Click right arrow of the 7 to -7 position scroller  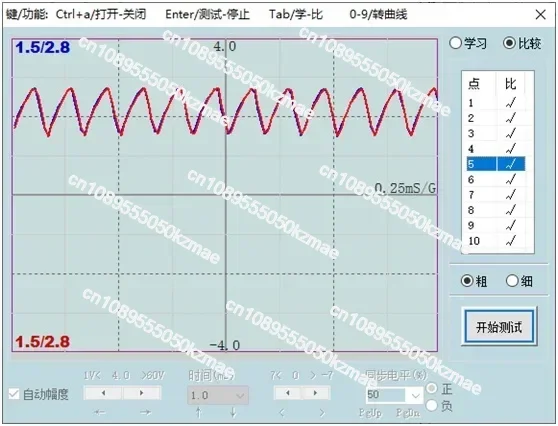pyautogui.click(x=315, y=393)
